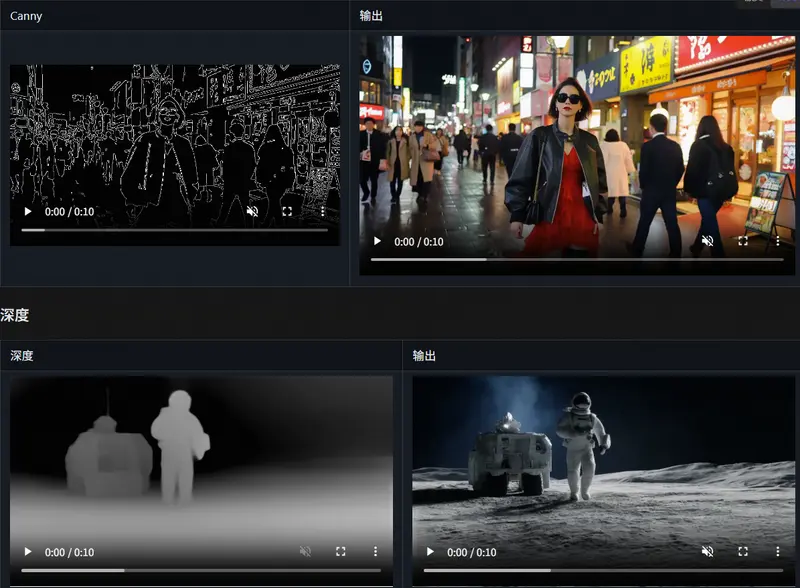Viewport: 800px width, 588px height.
Task: Click the 输出 label above astronaut video
Action: (424, 356)
